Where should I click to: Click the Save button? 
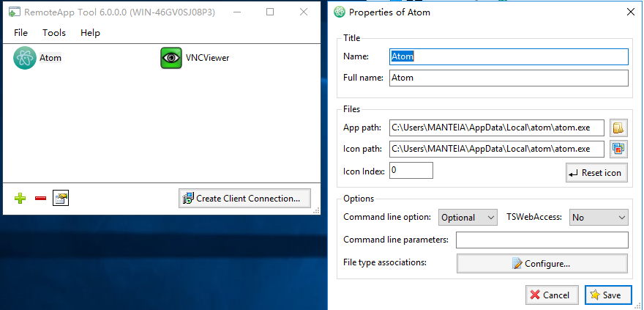click(608, 295)
